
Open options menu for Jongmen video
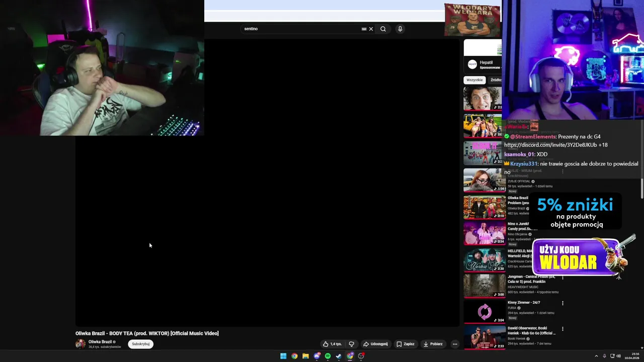click(x=562, y=277)
